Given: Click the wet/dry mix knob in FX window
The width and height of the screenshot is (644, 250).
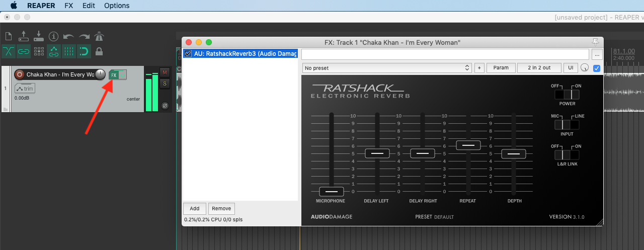Looking at the screenshot, I should pyautogui.click(x=585, y=67).
